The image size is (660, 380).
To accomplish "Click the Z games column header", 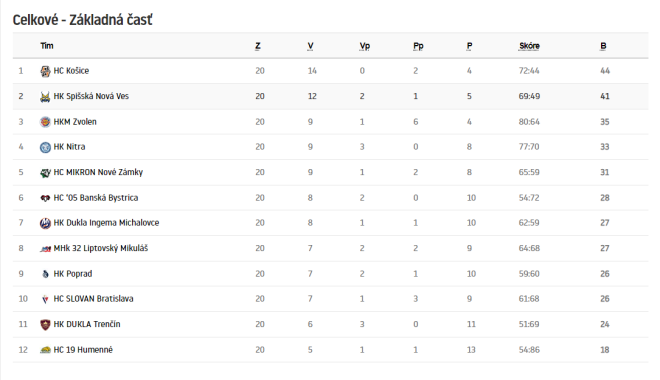I will point(258,46).
